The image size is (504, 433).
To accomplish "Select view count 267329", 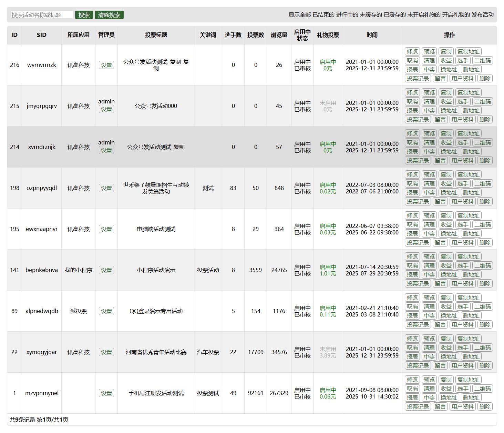I will pos(279,393).
